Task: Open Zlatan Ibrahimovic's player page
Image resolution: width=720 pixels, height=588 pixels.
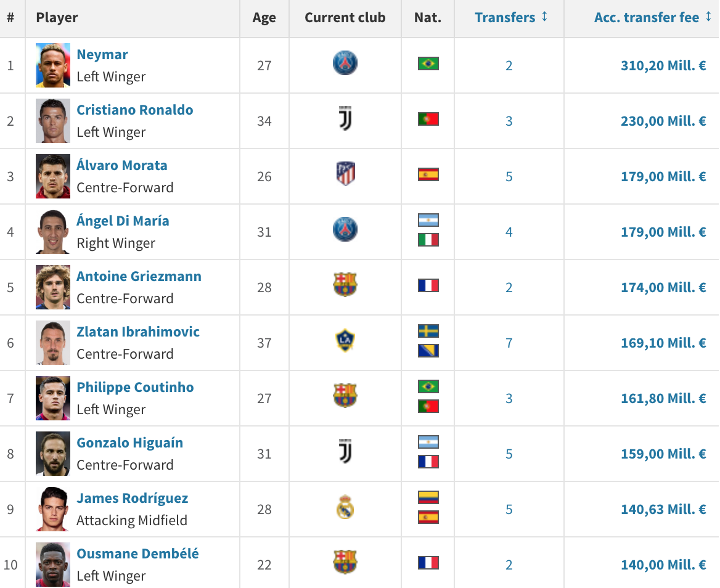Action: coord(138,332)
